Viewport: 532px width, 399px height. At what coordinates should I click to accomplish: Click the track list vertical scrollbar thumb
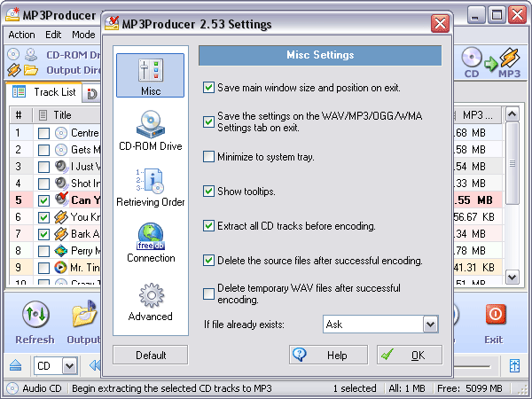tap(512, 163)
